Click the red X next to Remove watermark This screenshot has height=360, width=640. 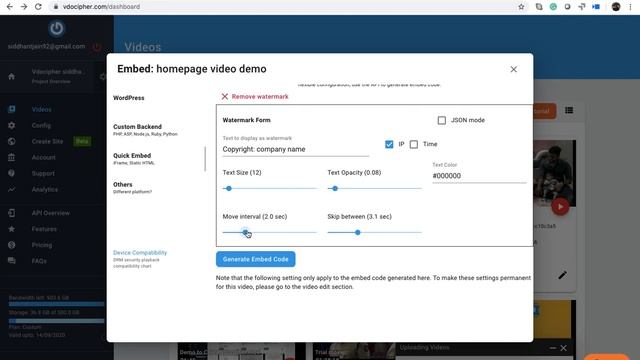(x=224, y=97)
